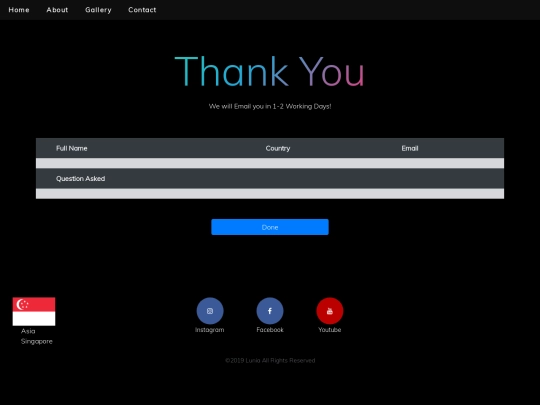
Task: Click the Singapore label under flag
Action: (37, 342)
